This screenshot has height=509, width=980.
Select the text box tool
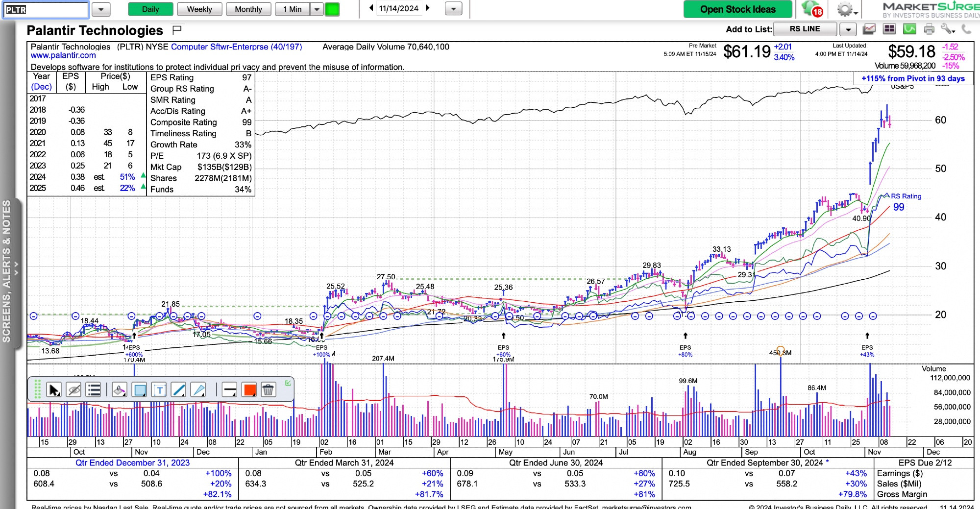[x=159, y=390]
